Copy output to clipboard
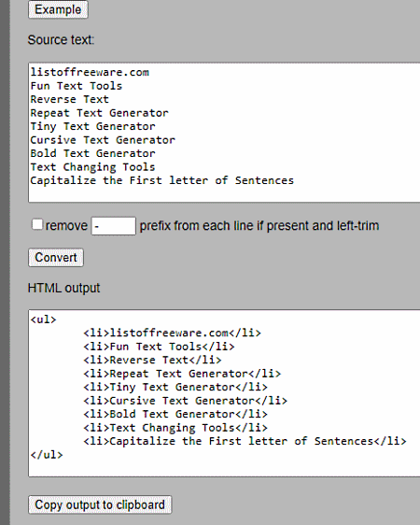420x525 pixels. (100, 504)
